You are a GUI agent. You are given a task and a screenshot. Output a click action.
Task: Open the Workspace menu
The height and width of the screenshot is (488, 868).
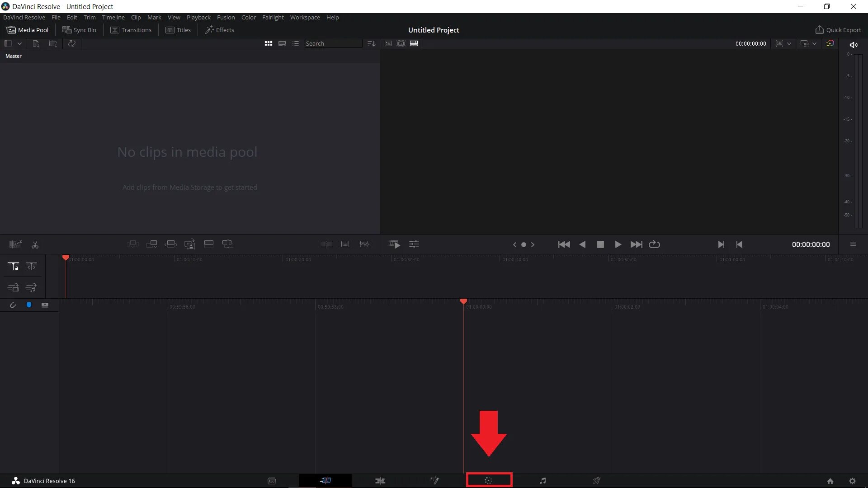coord(305,17)
